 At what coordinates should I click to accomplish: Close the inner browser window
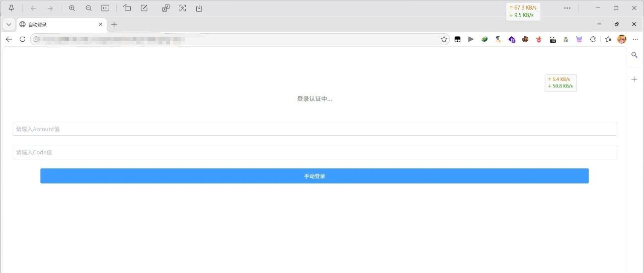[x=634, y=24]
